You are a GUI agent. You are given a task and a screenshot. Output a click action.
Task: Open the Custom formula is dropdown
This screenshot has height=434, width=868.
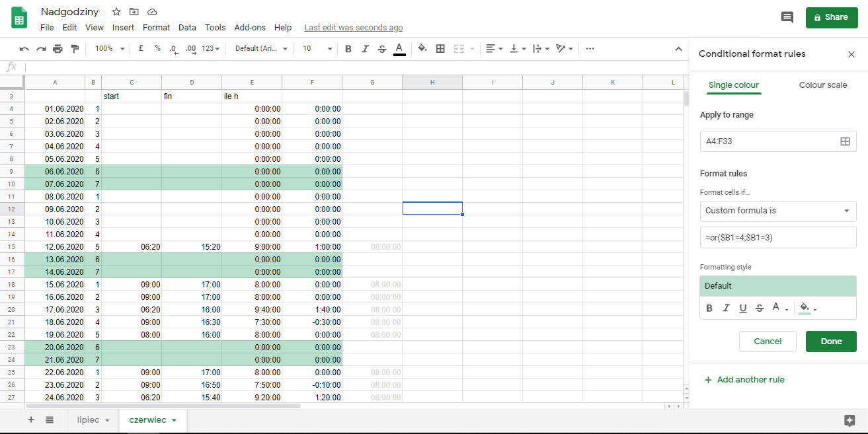click(x=777, y=211)
